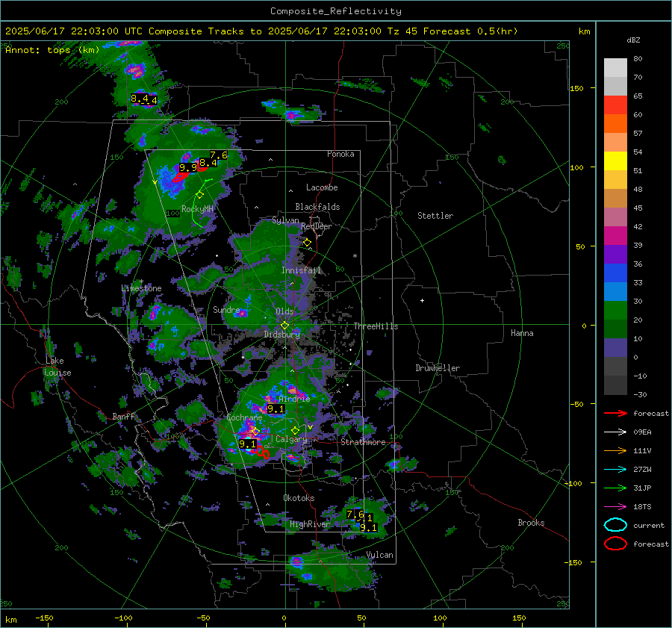Select the orange 111V arrow legend icon
The height and width of the screenshot is (628, 672).
[615, 450]
